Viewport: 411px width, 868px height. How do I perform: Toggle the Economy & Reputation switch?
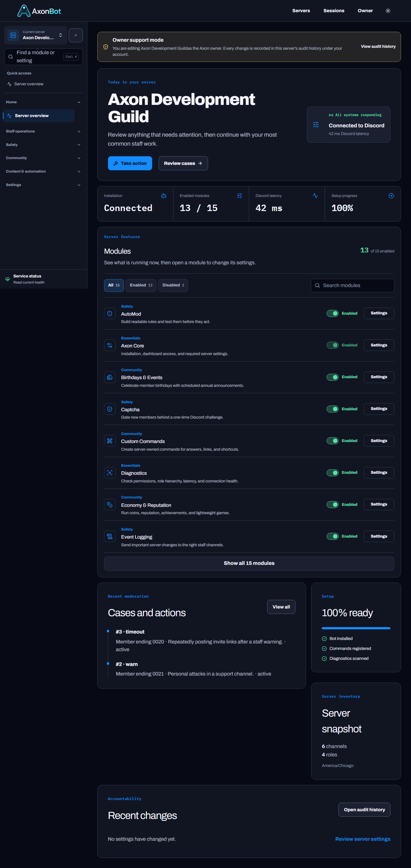332,505
